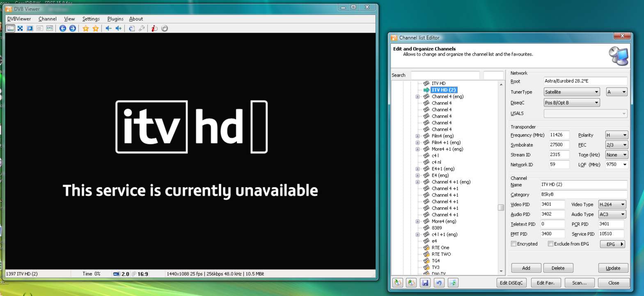Click the windowed display mode icon in DVBViewer toolbar
644x296 pixels.
[x=10, y=28]
